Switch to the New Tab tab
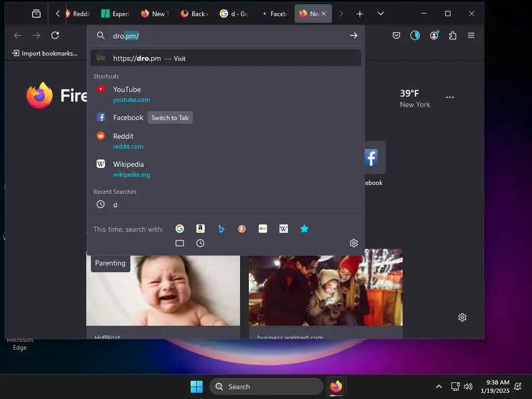Image resolution: width=532 pixels, height=399 pixels. [x=155, y=14]
